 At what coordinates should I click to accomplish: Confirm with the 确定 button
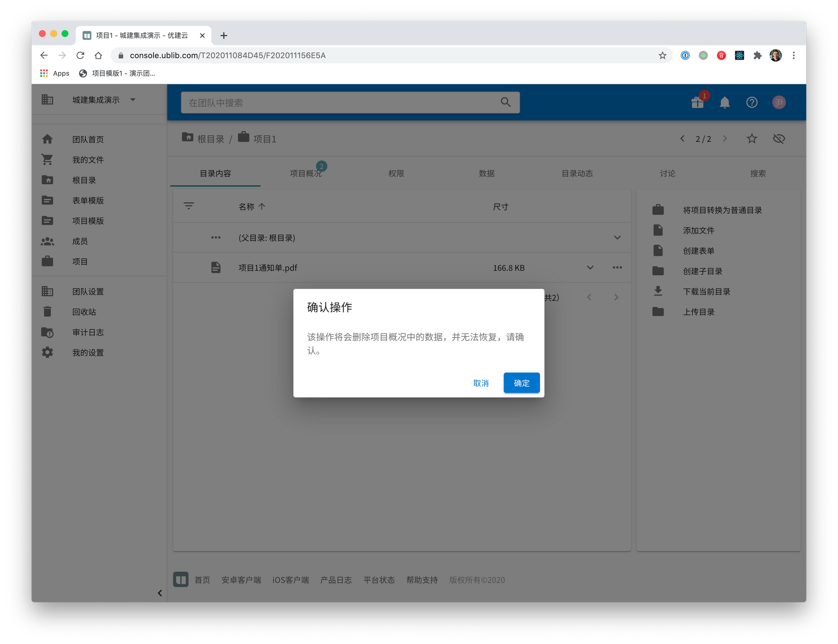pyautogui.click(x=521, y=383)
